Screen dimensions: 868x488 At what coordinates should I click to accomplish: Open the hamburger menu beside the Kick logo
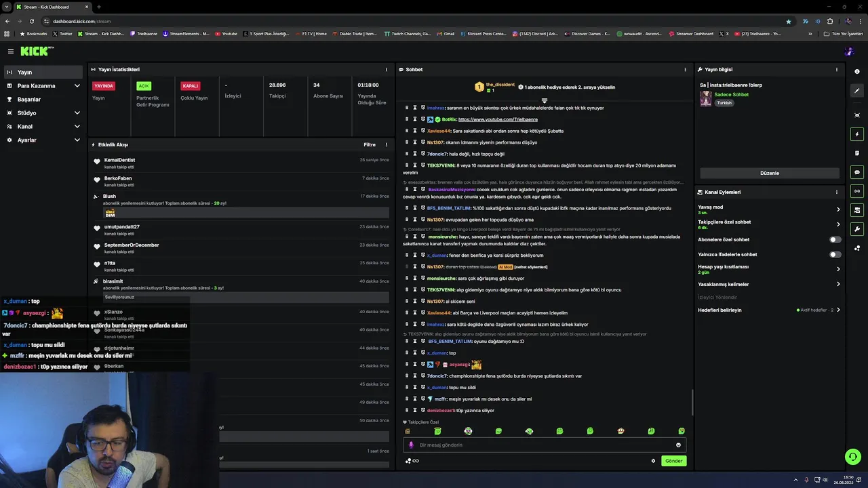coord(11,52)
